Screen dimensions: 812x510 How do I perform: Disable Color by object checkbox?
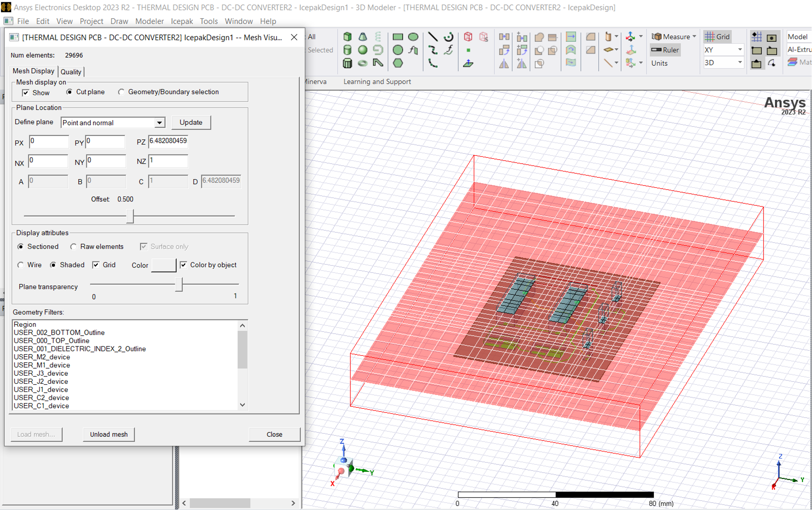tap(183, 265)
